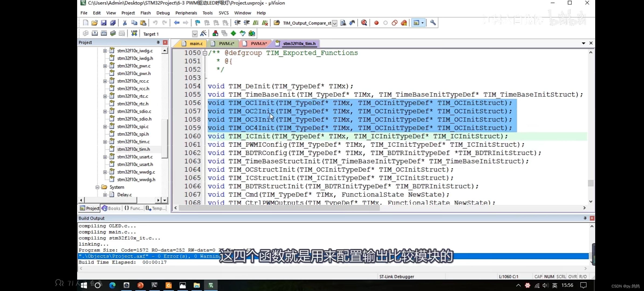The width and height of the screenshot is (644, 291).
Task: Open Microsoft Edge from taskbar
Action: click(x=112, y=285)
